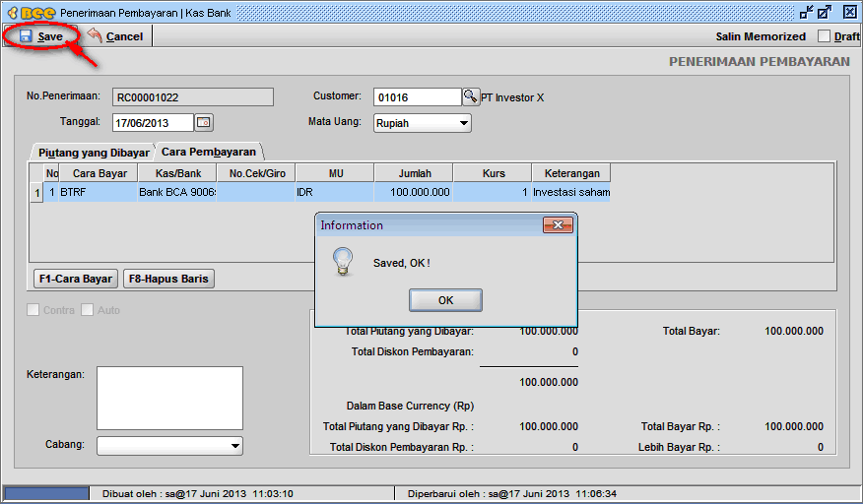This screenshot has width=863, height=504.
Task: Toggle the Draft checkbox
Action: [824, 36]
